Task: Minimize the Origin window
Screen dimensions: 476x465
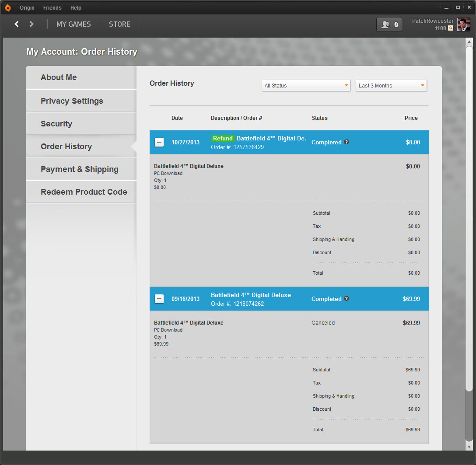Action: pos(446,7)
